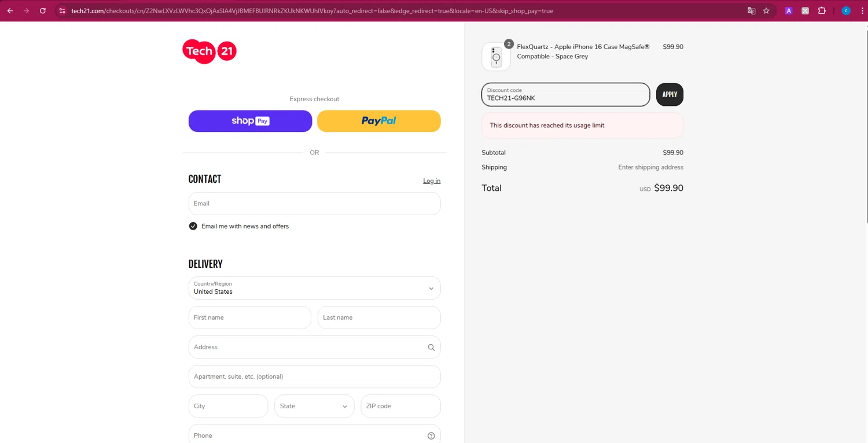Click the browser forward arrow
The width and height of the screenshot is (868, 443).
coord(26,10)
